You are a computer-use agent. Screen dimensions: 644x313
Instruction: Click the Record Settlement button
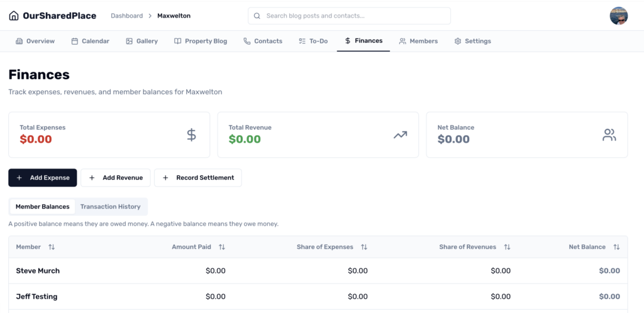click(x=197, y=178)
